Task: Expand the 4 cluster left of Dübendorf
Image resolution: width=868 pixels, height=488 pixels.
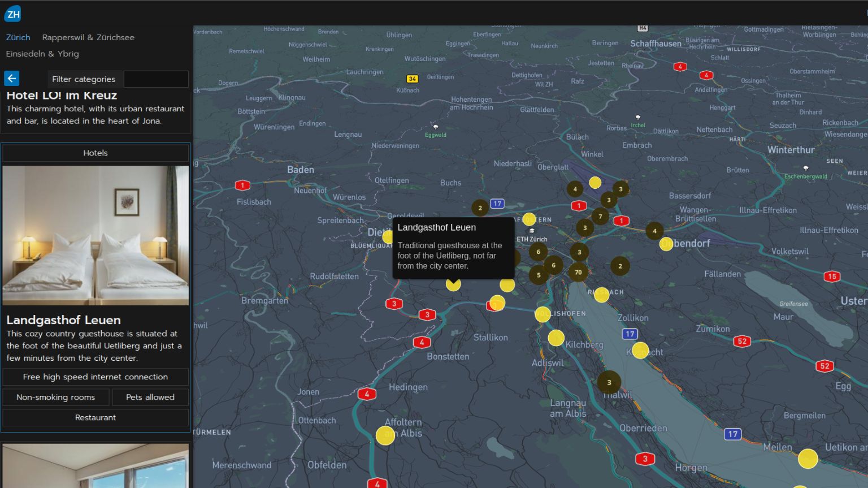Action: tap(654, 231)
